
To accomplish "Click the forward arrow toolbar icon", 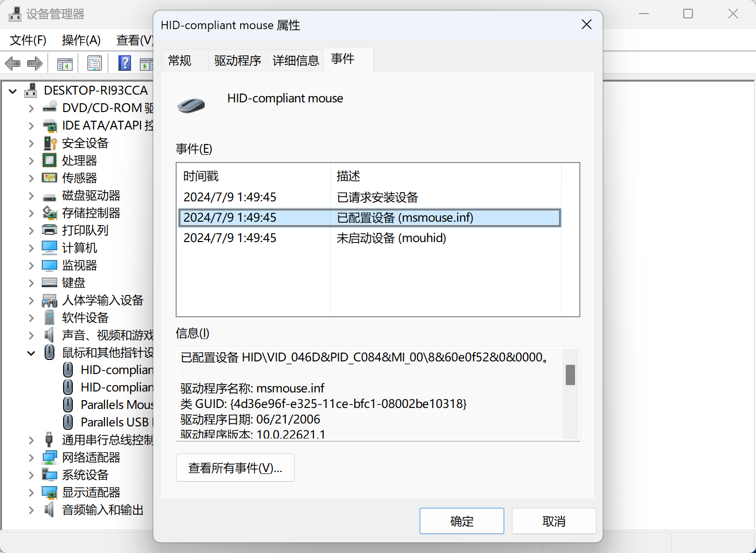I will coord(34,63).
